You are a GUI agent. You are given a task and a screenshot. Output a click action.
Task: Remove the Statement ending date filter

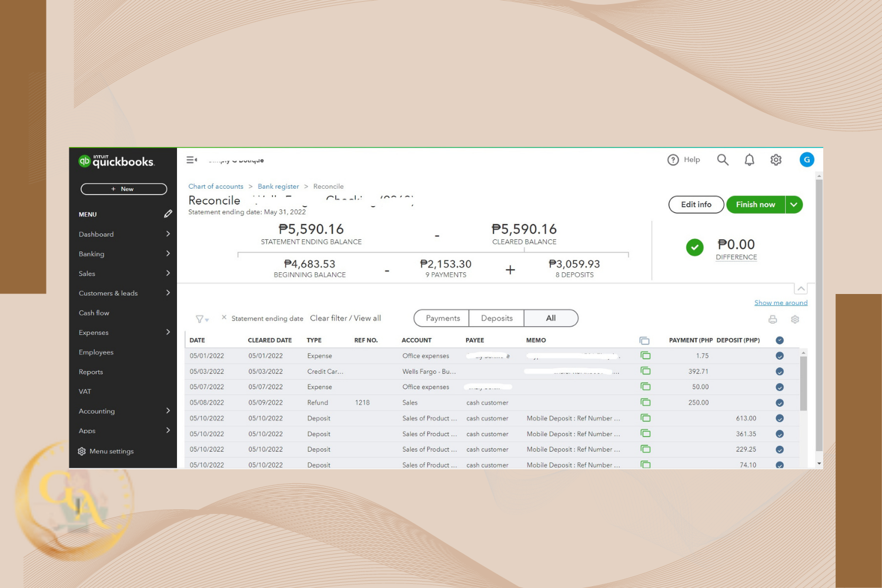pyautogui.click(x=224, y=318)
